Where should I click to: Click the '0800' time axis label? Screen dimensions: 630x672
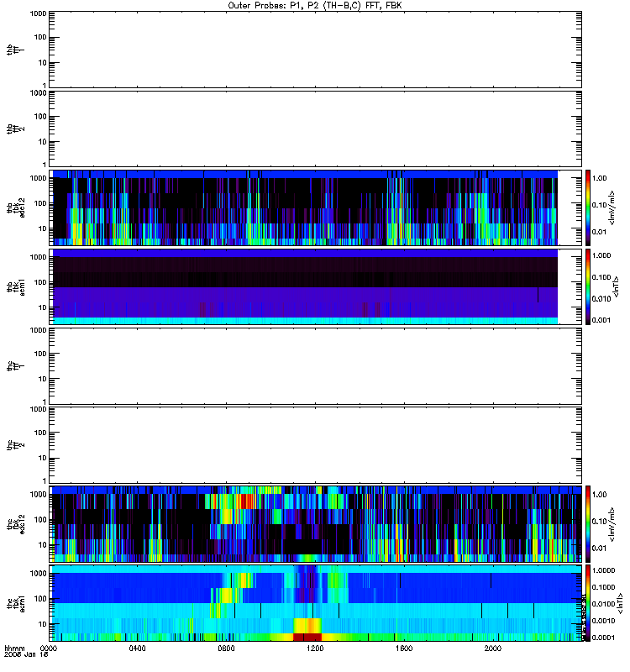point(226,648)
